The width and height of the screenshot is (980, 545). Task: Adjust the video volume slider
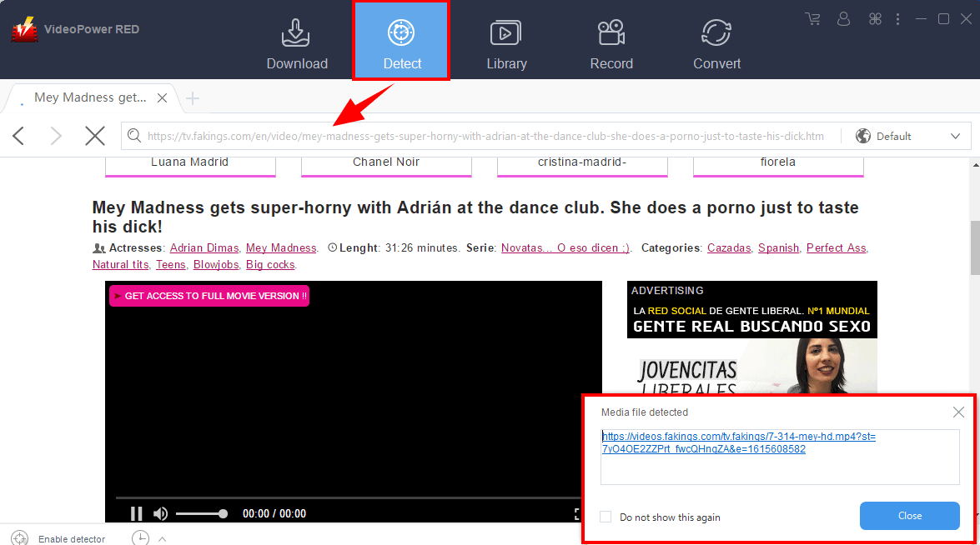click(201, 514)
